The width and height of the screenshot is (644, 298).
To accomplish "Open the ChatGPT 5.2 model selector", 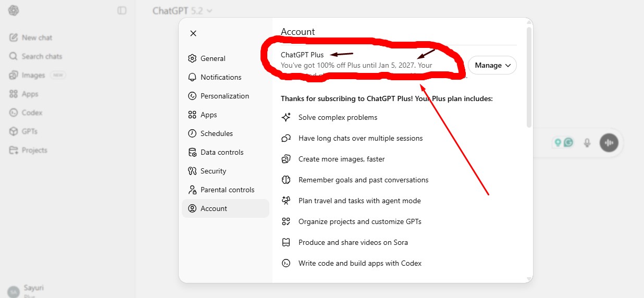I will (x=182, y=10).
